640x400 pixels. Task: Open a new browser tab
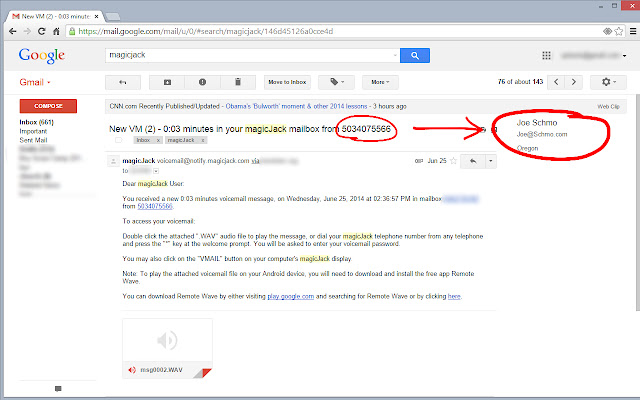coord(113,17)
